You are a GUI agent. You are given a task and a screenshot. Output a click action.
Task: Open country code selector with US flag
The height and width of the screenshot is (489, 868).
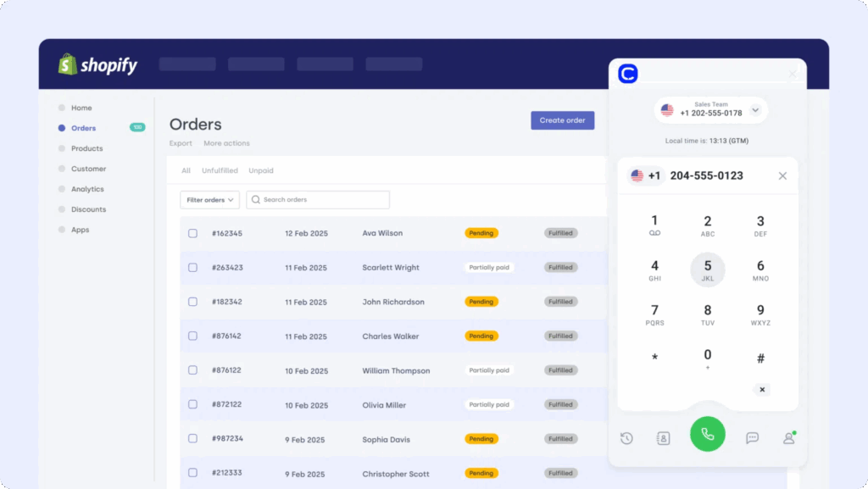coord(645,176)
